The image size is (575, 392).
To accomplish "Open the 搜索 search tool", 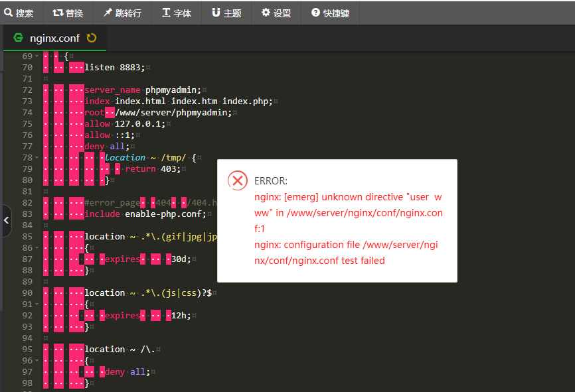I will click(19, 13).
